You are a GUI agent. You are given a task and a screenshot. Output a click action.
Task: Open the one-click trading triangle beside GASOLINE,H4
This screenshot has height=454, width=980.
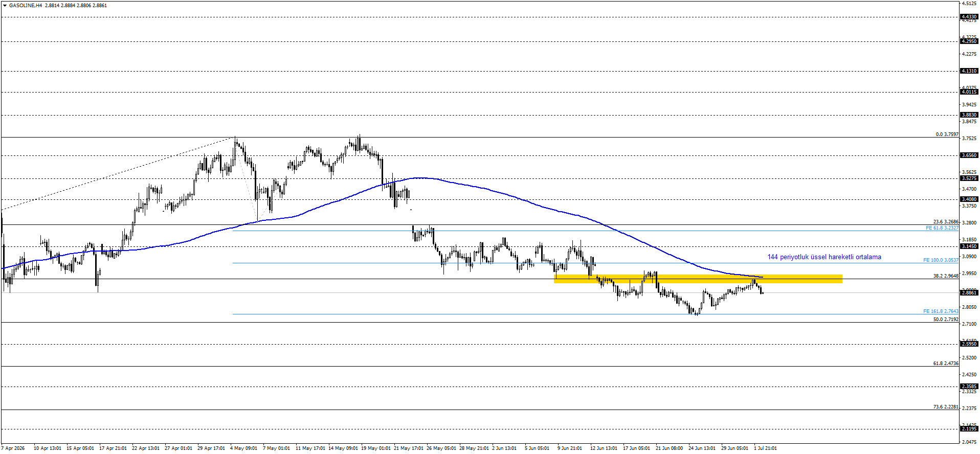(x=4, y=5)
